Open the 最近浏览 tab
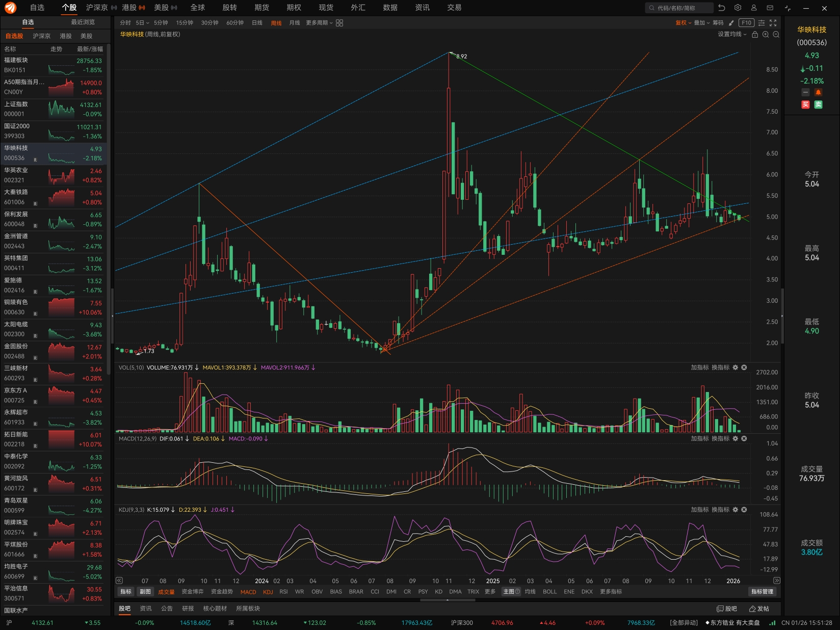Screen dimensions: 840x630 tap(83, 22)
